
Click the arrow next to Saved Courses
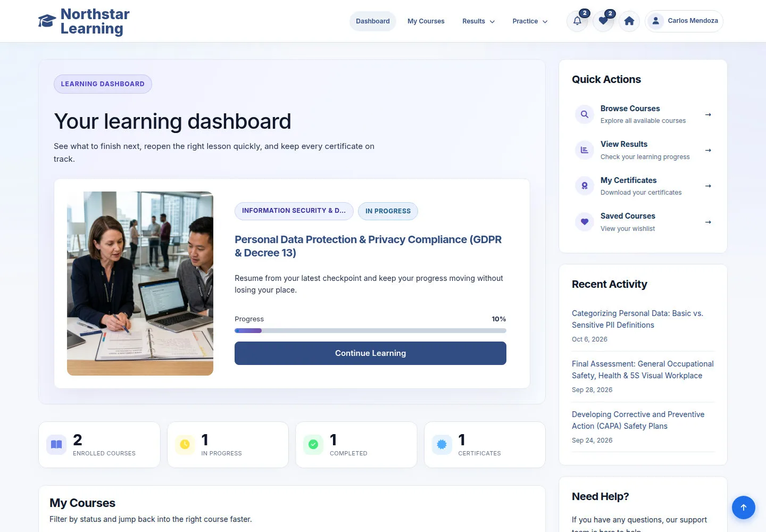(708, 222)
